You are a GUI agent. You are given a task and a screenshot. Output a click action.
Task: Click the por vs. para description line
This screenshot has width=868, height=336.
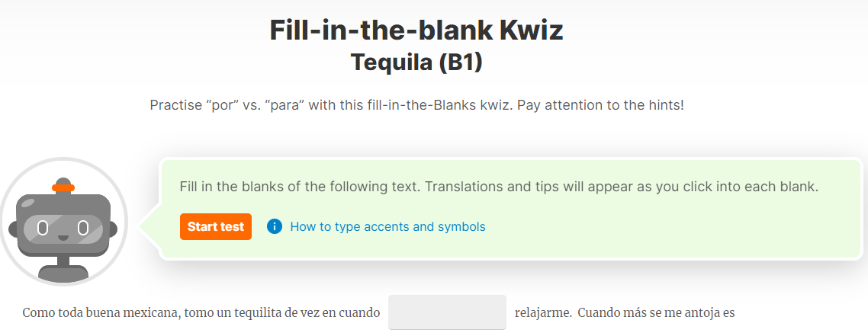[x=417, y=105]
